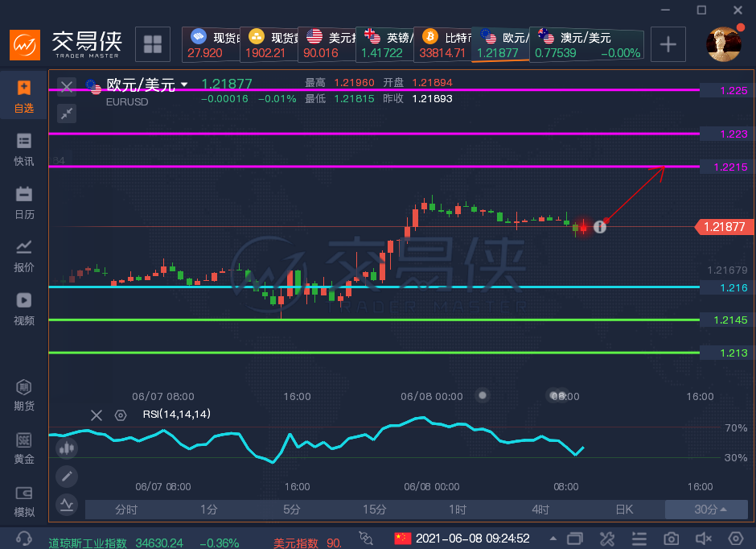Viewport: 756px width, 549px height.
Task: Open the 报价 quotes sidebar item
Action: click(x=23, y=256)
